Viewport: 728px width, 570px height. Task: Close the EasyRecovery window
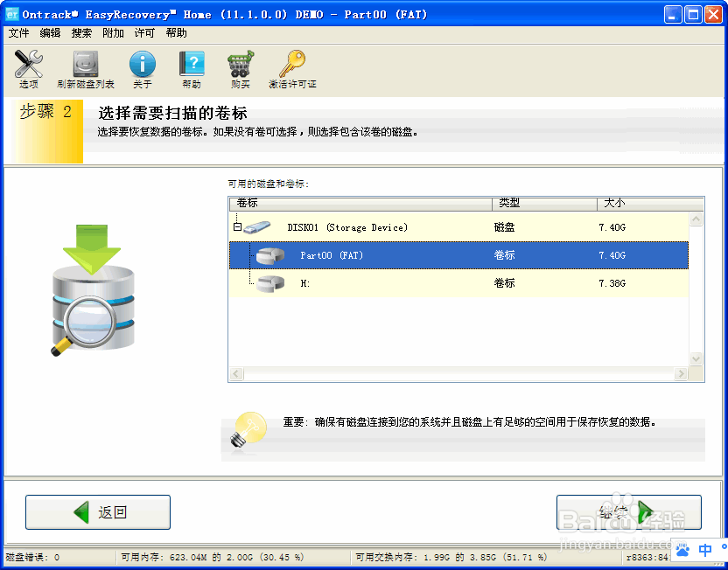(713, 14)
